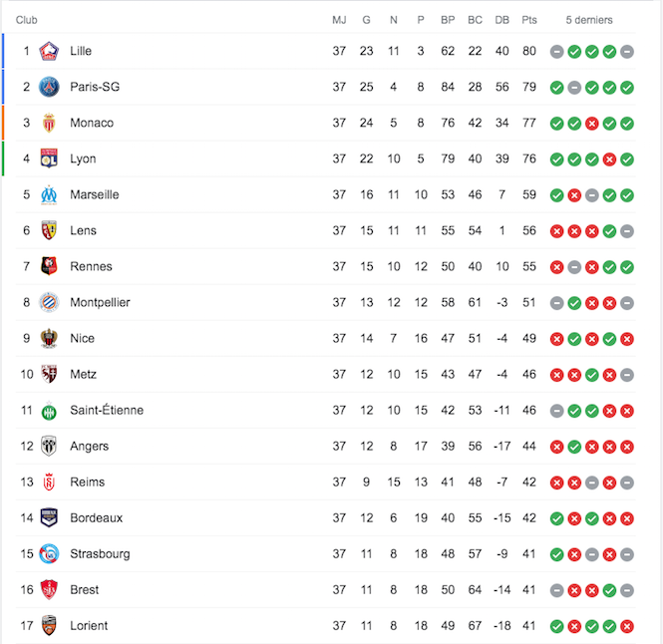Click the Pts column header
Screen dimensions: 663x644
[x=529, y=20]
